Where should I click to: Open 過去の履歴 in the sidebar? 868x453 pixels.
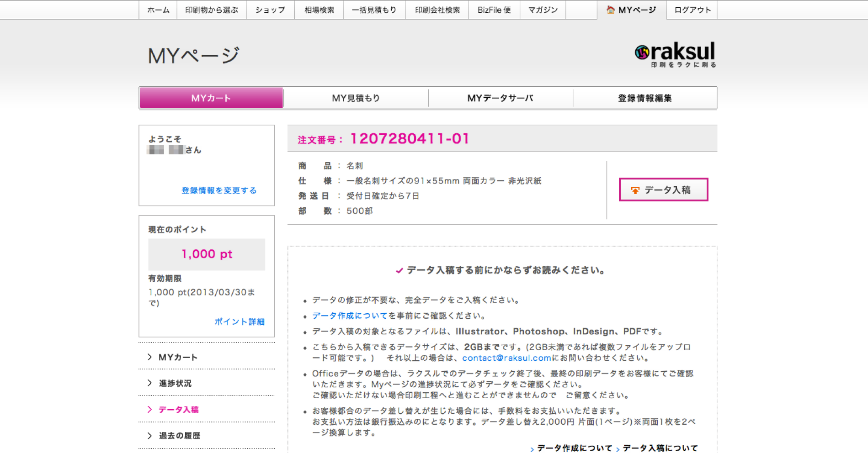(179, 436)
